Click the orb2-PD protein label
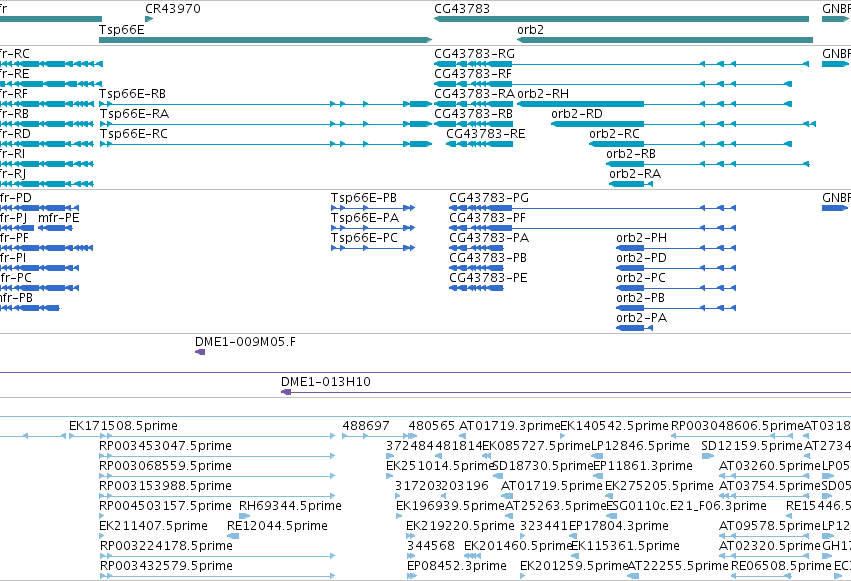The width and height of the screenshot is (851, 581). [641, 258]
